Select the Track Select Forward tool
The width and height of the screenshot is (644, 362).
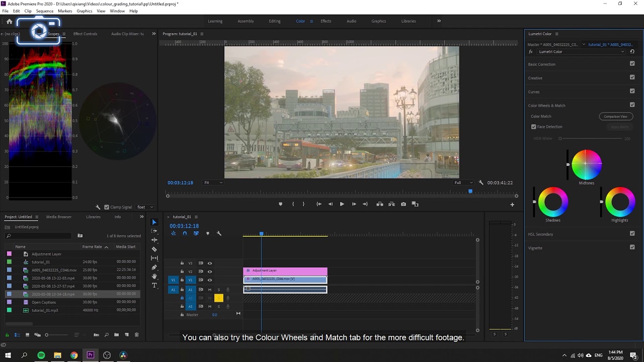pos(154,231)
